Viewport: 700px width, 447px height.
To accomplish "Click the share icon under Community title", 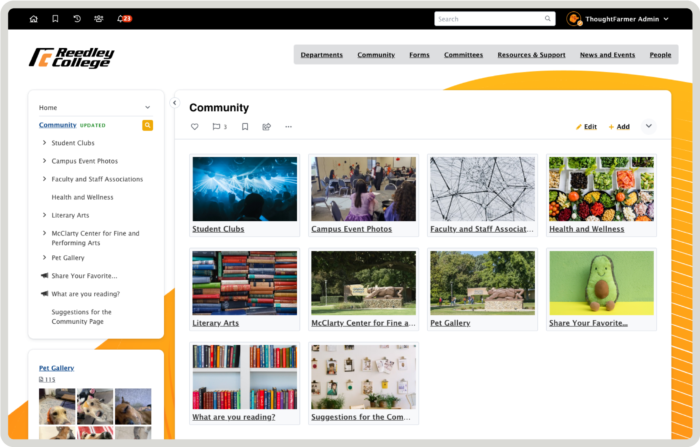I will [x=267, y=127].
